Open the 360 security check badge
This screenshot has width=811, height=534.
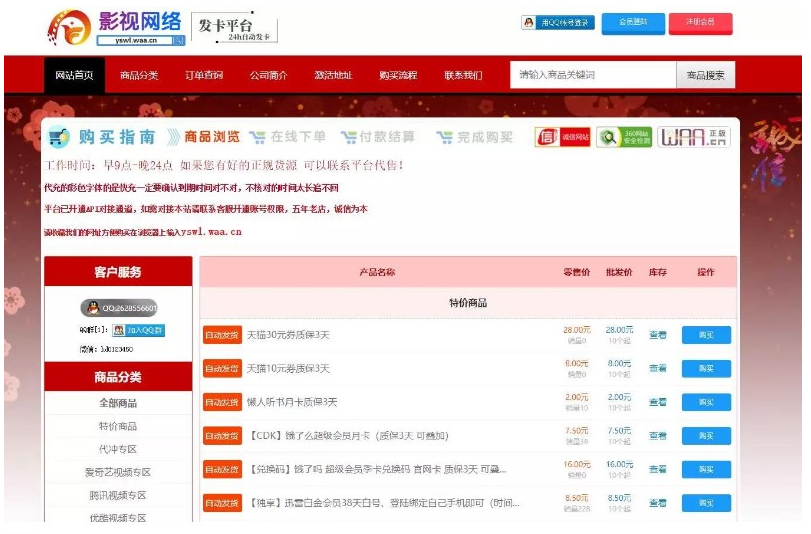pos(624,137)
